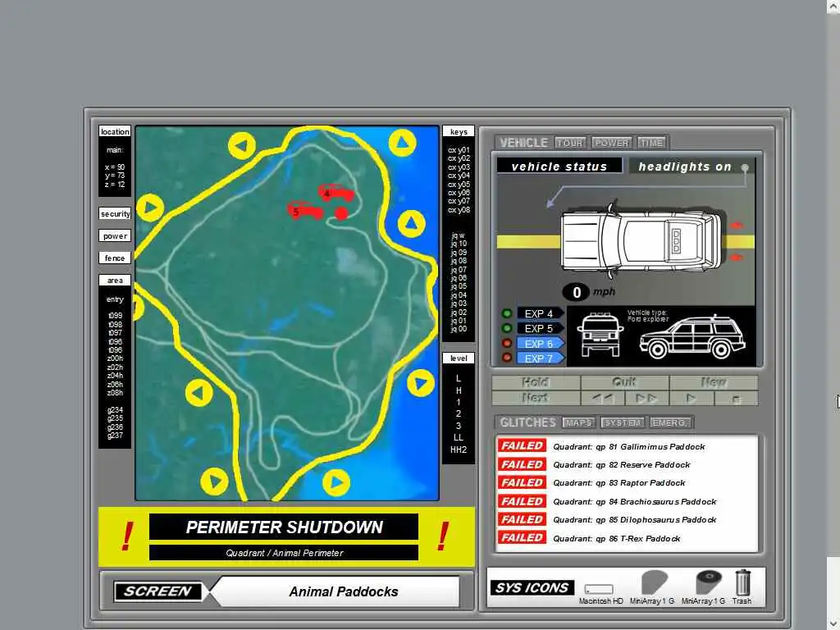Screen dimensions: 840x630
Task: Click the Animal Paddocks screen field
Action: [343, 591]
